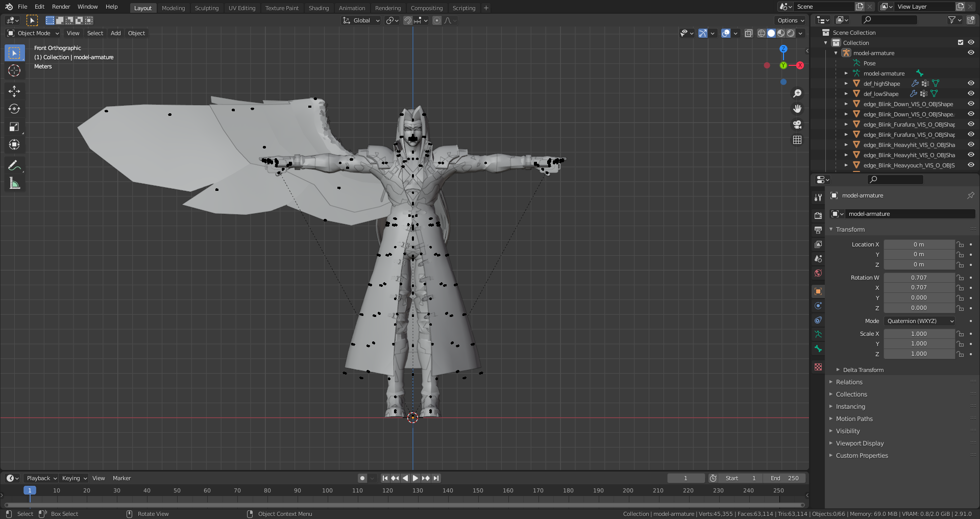The width and height of the screenshot is (980, 519).
Task: Open the File menu
Action: click(22, 7)
